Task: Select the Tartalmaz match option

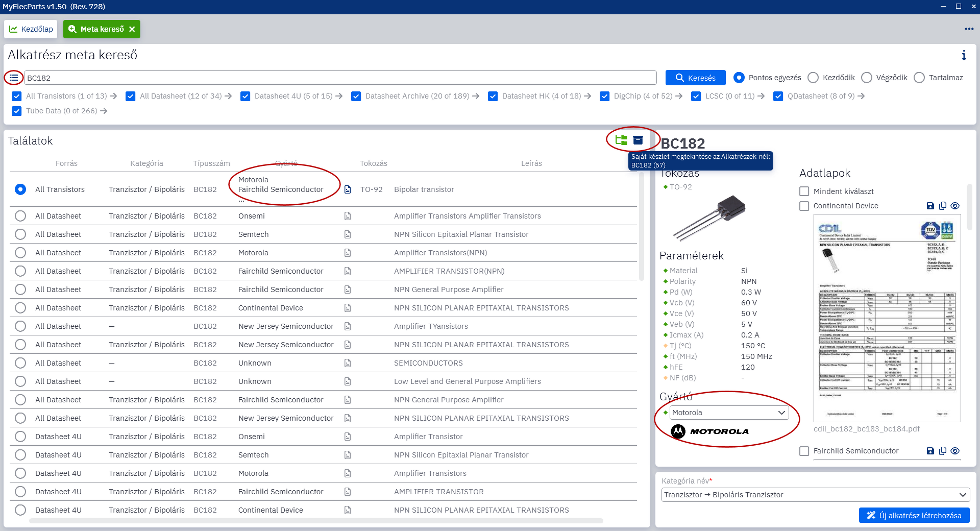Action: [919, 78]
